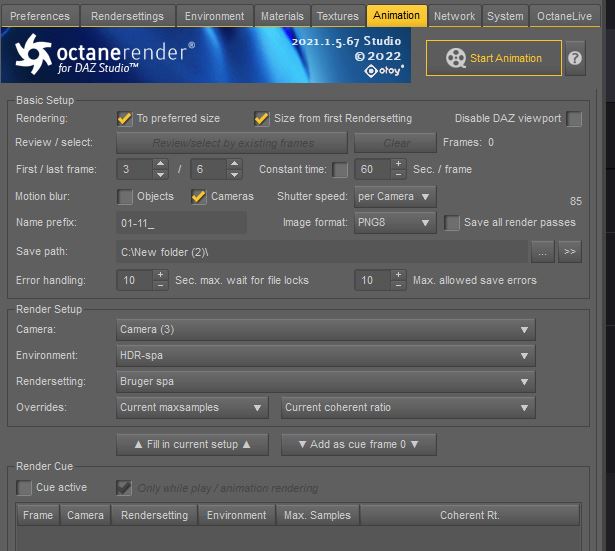Screen dimensions: 615x551
Task: Increase the last frame value
Action: click(234, 164)
